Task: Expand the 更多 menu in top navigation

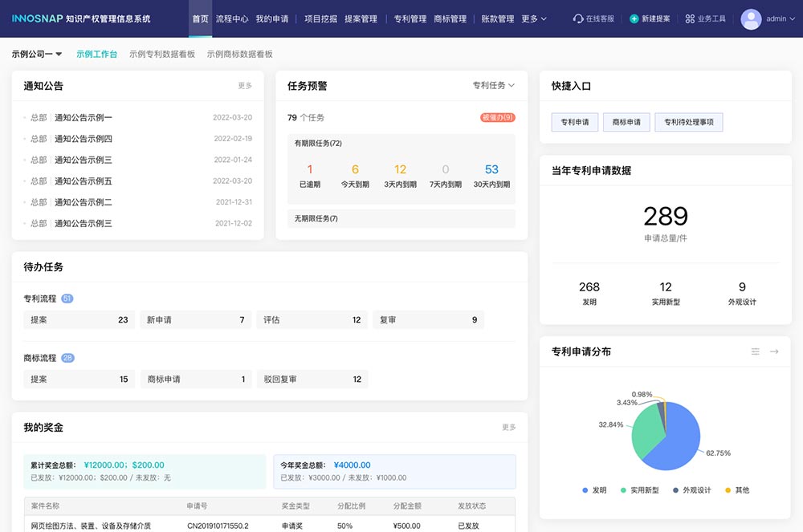Action: pos(534,18)
